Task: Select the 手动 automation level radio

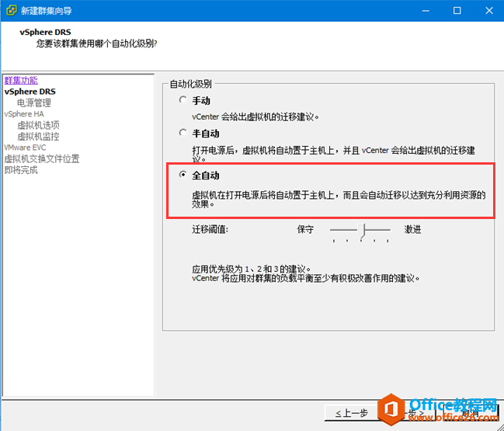Action: point(183,100)
